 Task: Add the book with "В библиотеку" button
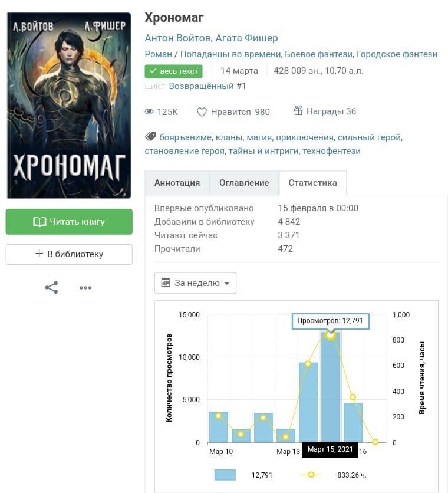point(69,254)
